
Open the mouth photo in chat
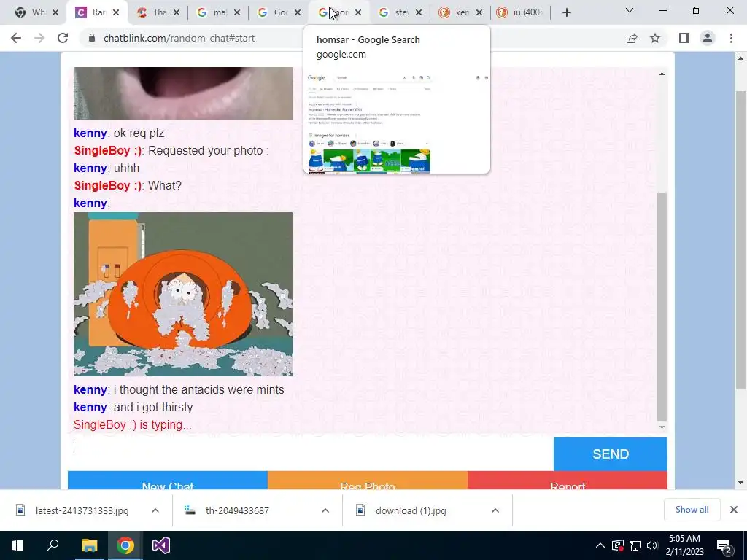[183, 93]
